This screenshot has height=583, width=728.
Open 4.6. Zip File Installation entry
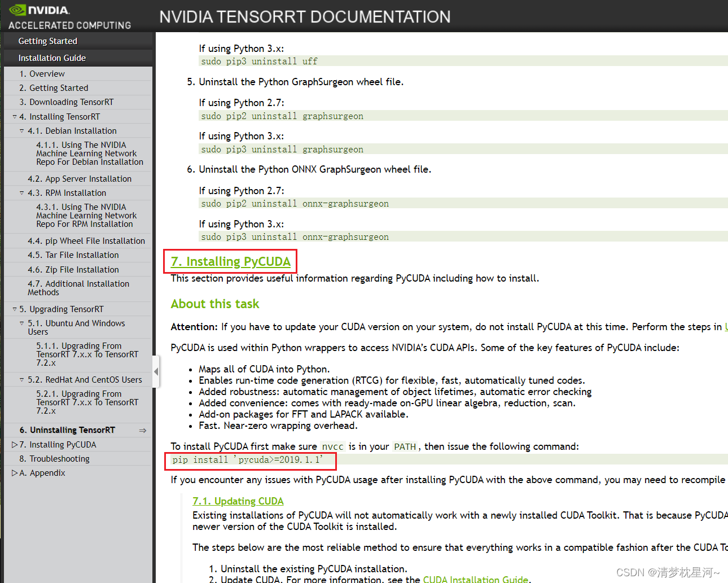[73, 270]
